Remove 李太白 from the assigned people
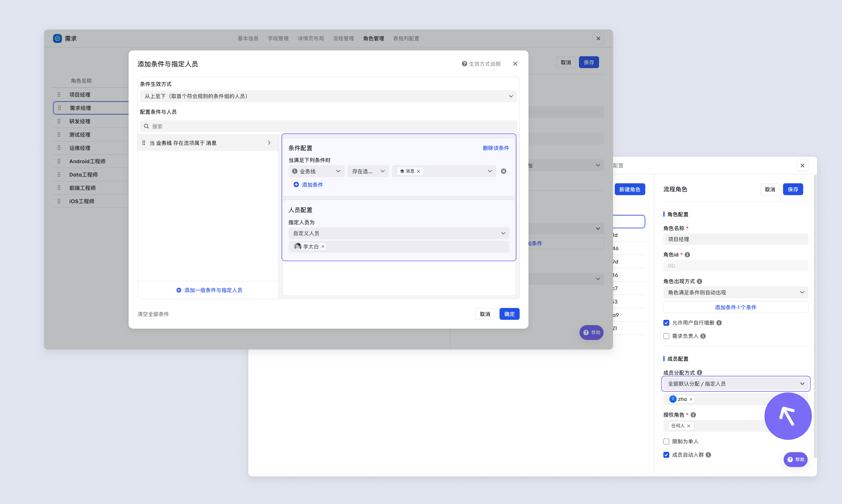 point(323,247)
